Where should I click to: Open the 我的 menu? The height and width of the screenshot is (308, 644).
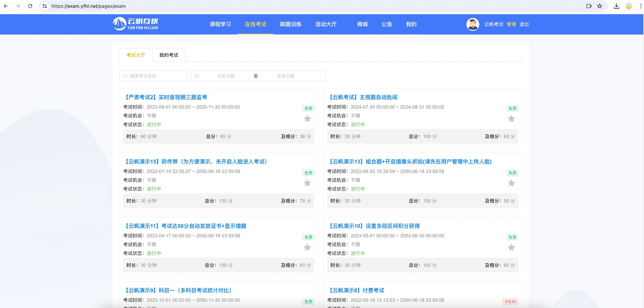pos(411,24)
